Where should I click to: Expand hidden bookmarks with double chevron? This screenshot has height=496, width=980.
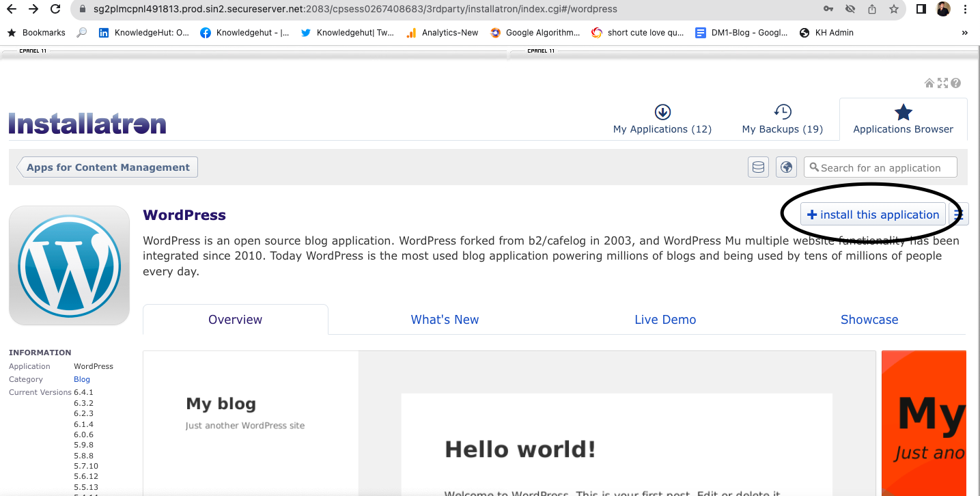tap(964, 32)
